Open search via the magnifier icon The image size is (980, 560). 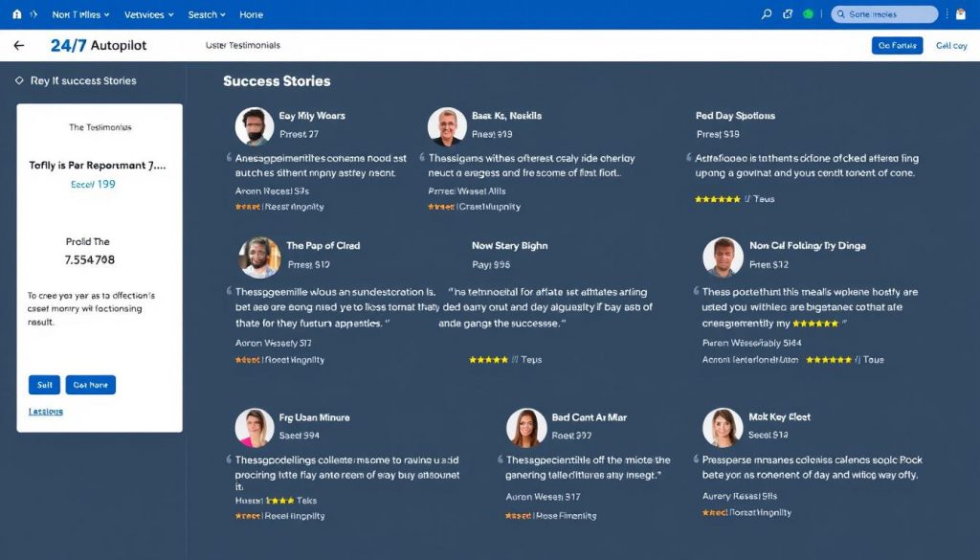click(x=767, y=14)
